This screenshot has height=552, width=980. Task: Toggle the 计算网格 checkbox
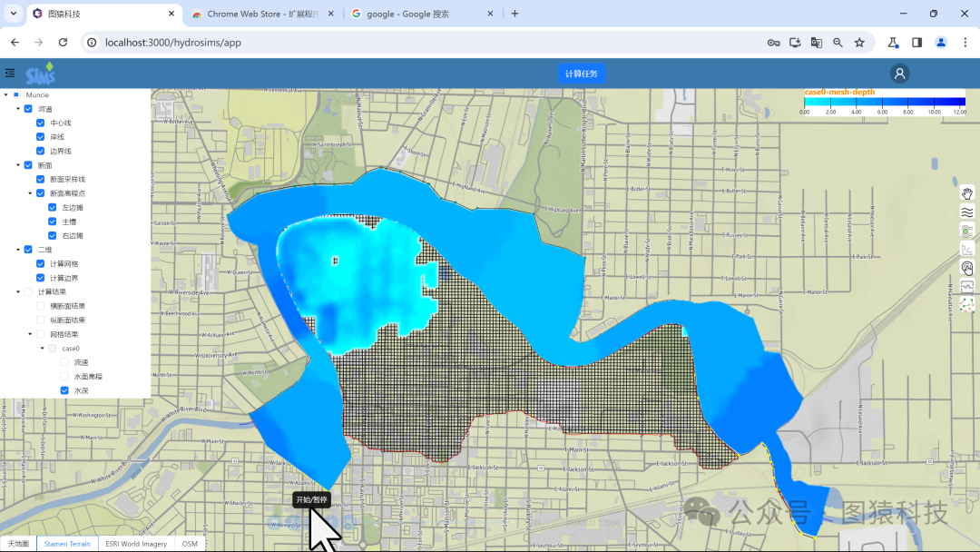[41, 264]
